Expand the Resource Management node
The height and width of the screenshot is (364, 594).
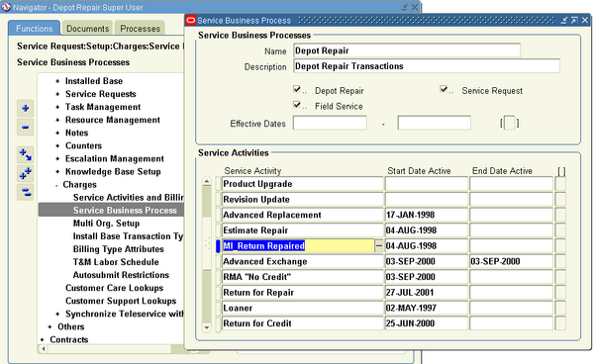[57, 120]
